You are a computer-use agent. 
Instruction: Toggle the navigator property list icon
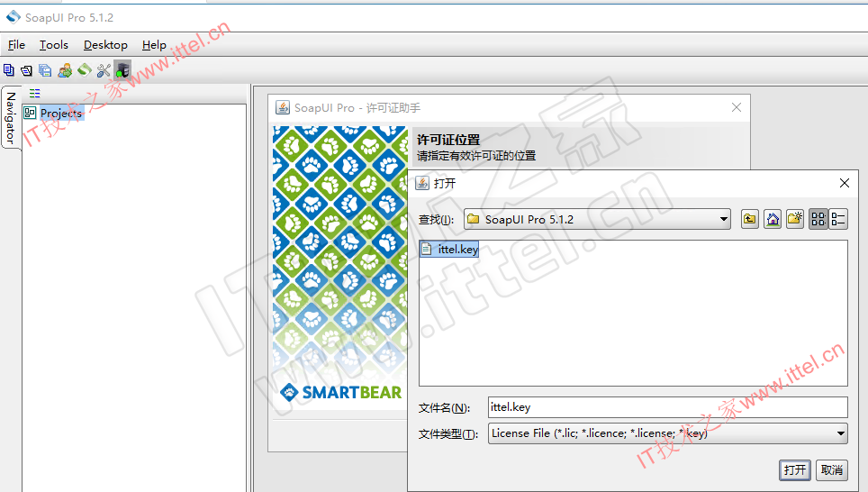(x=35, y=93)
